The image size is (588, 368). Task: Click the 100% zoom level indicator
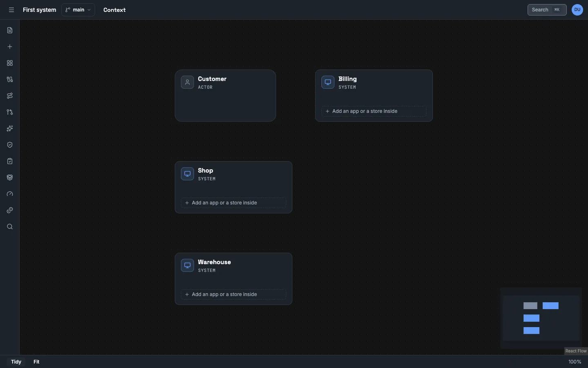coord(575,362)
